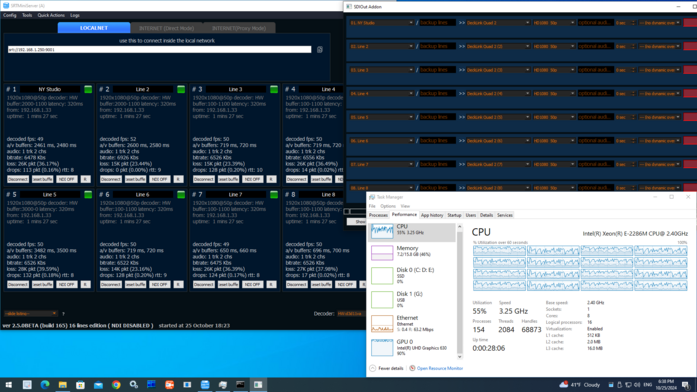
Task: Open the Quick Actions menu
Action: tap(51, 15)
